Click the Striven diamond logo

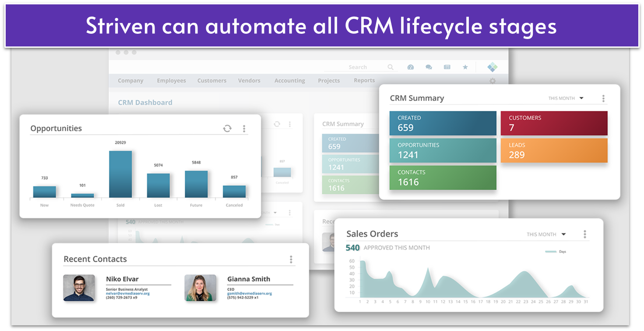[493, 67]
